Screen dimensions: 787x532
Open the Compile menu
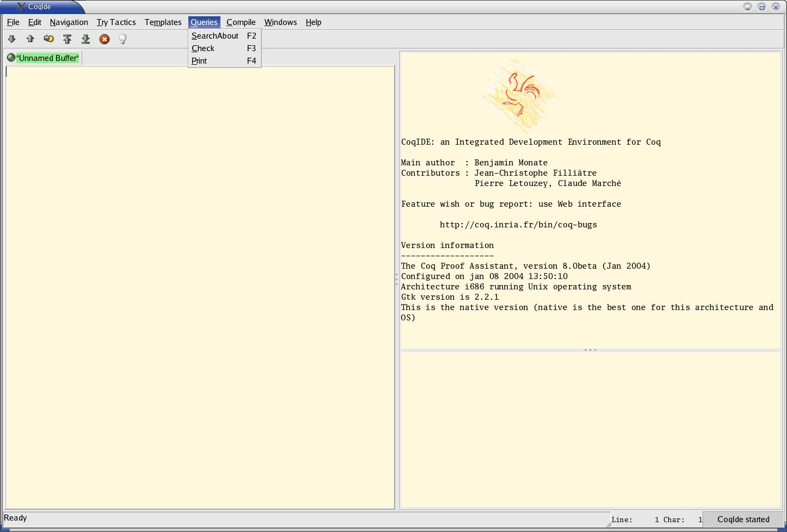[x=241, y=22]
